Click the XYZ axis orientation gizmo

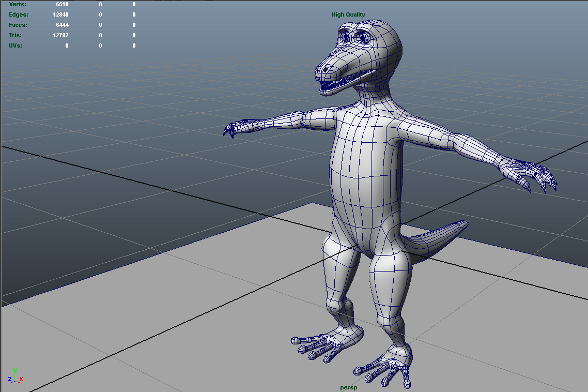[x=16, y=375]
